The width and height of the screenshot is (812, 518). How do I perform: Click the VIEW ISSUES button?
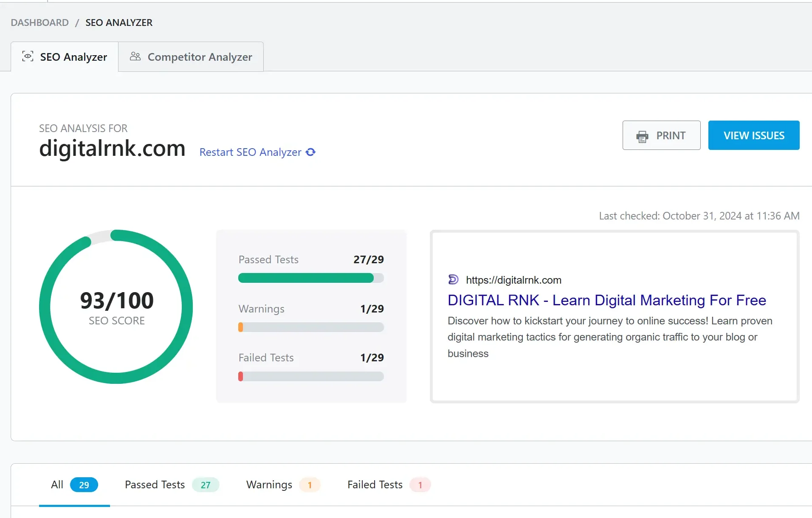point(754,135)
